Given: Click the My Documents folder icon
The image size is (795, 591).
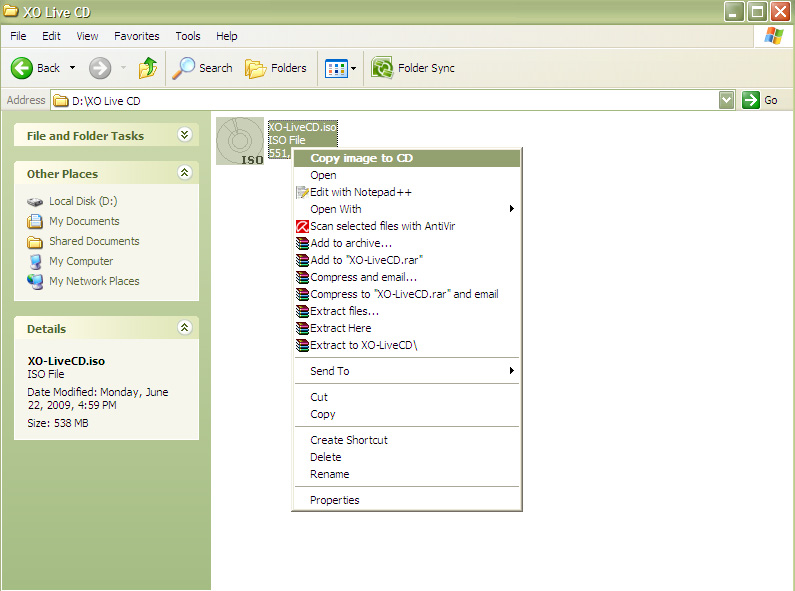Looking at the screenshot, I should 35,221.
